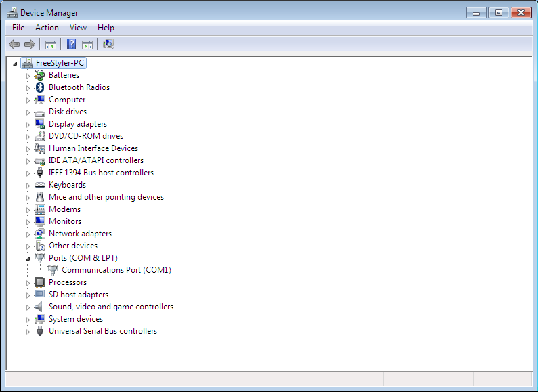Expand the Modems node arrow
Image resolution: width=539 pixels, height=392 pixels.
[28, 210]
